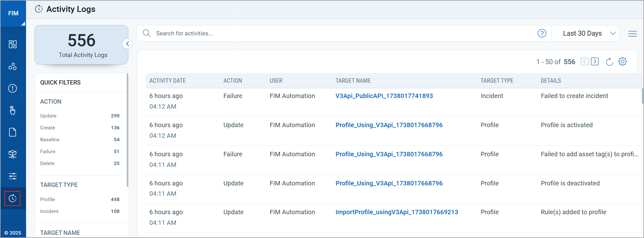Open the table settings gear icon
The width and height of the screenshot is (644, 238).
622,61
